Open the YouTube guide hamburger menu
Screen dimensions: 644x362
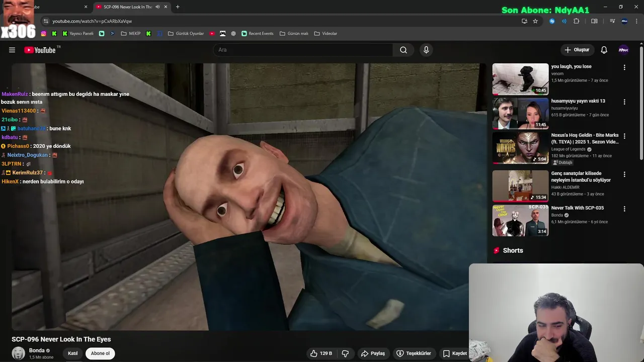[x=12, y=50]
